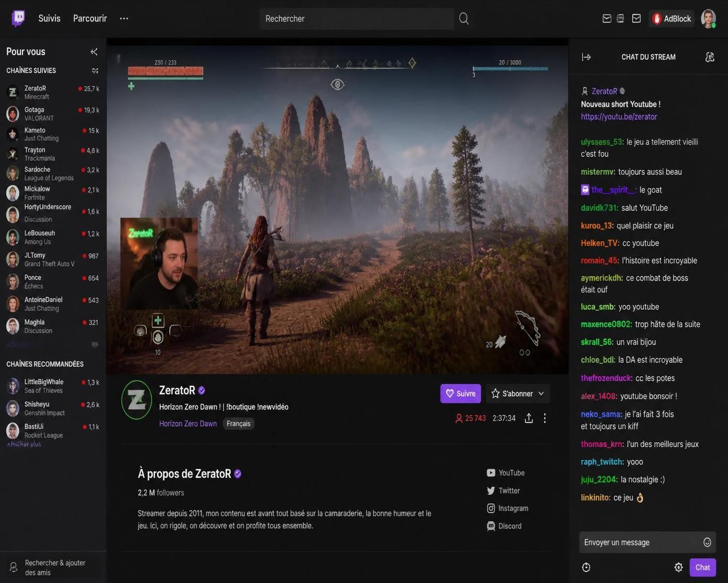Click the 25 743 viewer count
This screenshot has height=583, width=728.
470,418
